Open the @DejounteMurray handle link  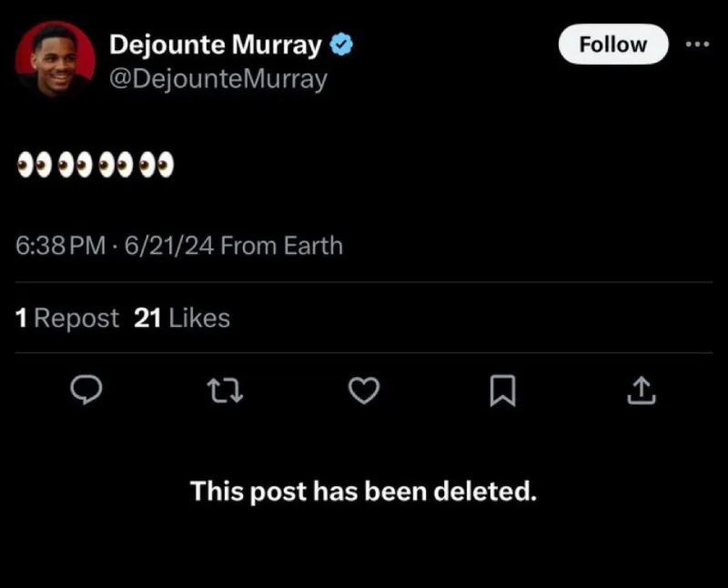coord(217,79)
